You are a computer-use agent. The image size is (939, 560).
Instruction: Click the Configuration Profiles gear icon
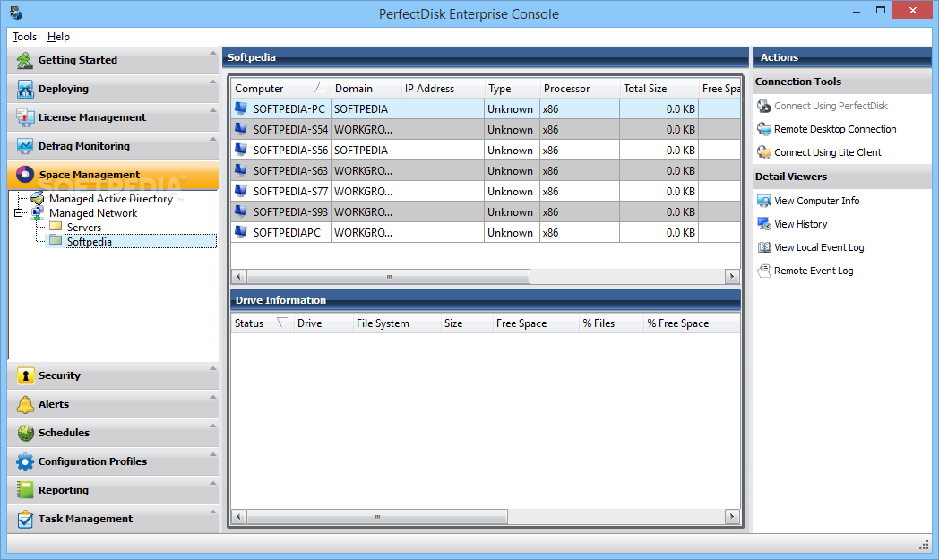click(25, 461)
